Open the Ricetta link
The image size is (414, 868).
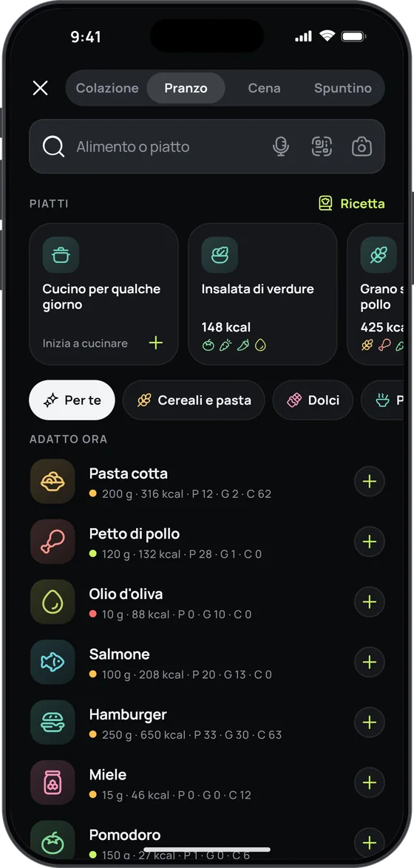click(351, 204)
